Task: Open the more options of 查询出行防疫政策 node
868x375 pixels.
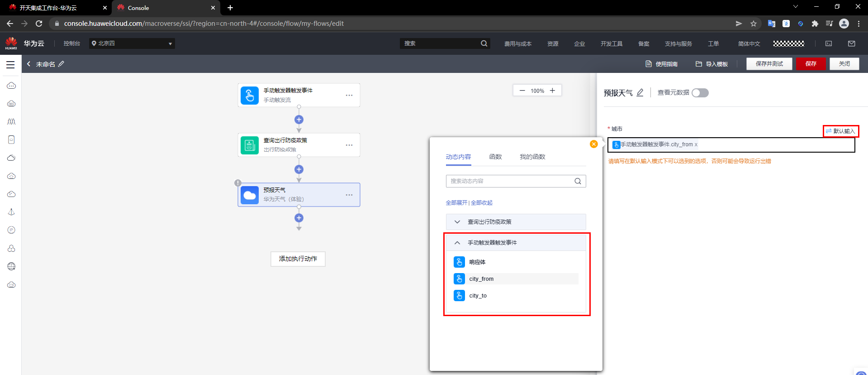Action: 349,145
